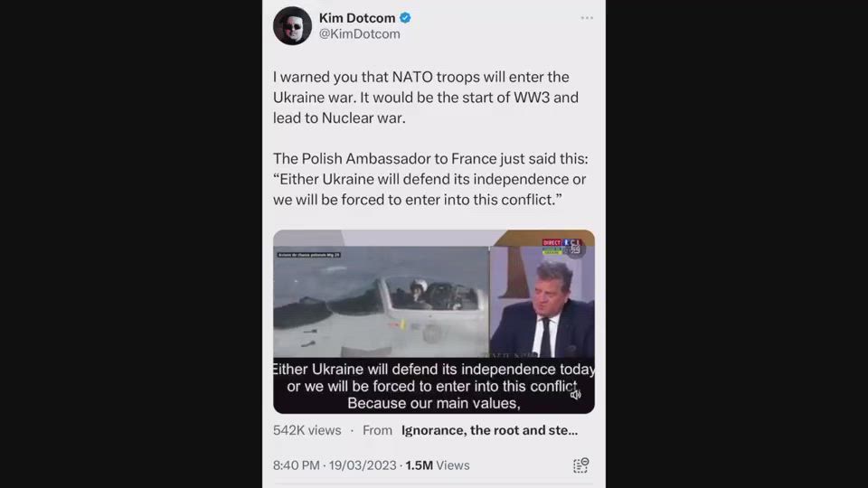This screenshot has width=868, height=488.
Task: View the 1.5M Views analytics
Action: click(x=438, y=465)
